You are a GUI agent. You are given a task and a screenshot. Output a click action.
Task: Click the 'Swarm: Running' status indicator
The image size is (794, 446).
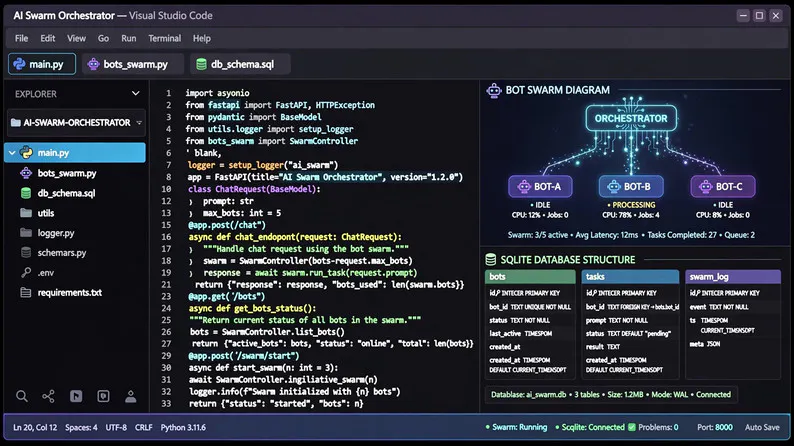pos(517,427)
